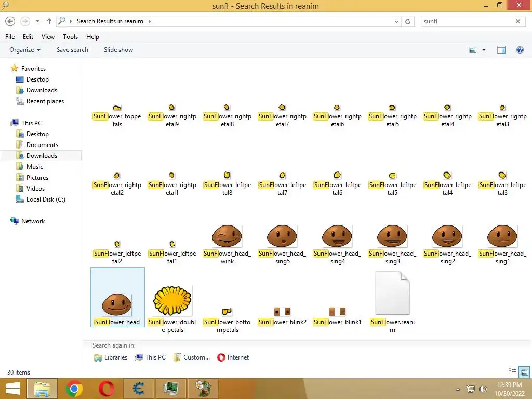Go up one folder level
532x399 pixels.
click(49, 21)
